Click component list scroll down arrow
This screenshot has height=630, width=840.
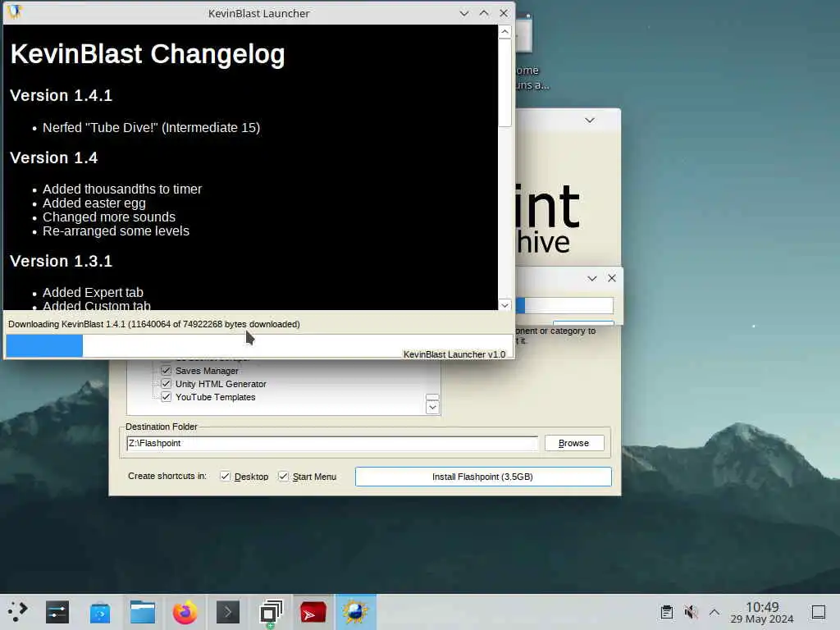coord(432,408)
